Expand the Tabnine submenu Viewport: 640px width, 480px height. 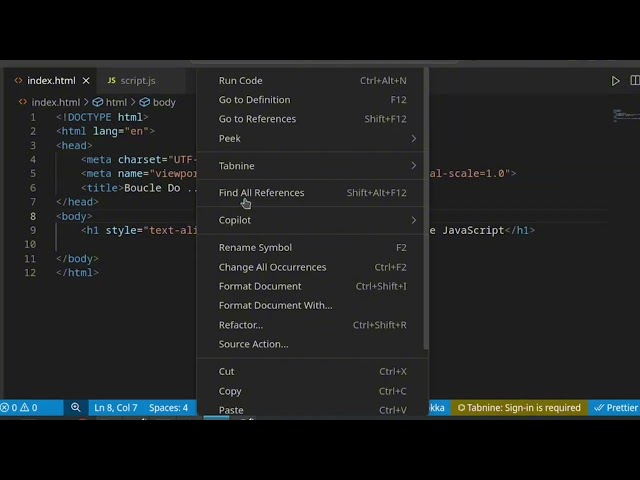[312, 166]
